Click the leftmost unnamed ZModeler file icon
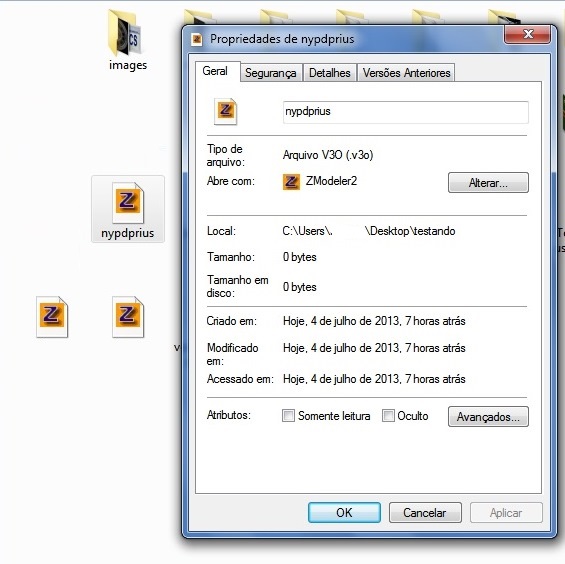565x564 pixels. click(52, 317)
